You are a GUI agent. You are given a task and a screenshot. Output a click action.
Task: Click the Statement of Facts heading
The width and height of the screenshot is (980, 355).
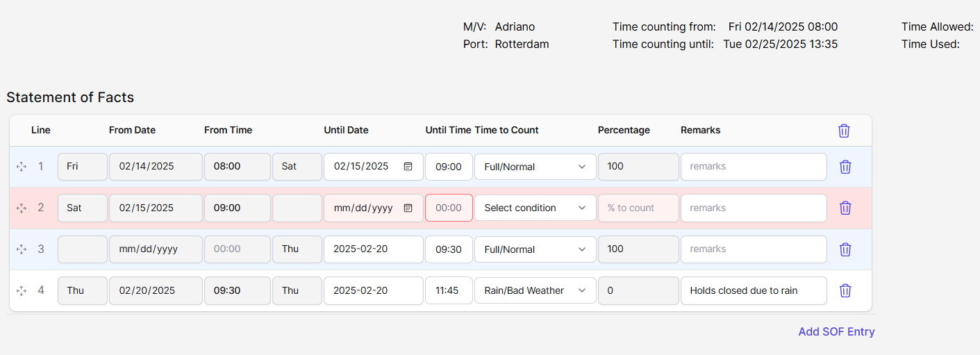pyautogui.click(x=70, y=97)
